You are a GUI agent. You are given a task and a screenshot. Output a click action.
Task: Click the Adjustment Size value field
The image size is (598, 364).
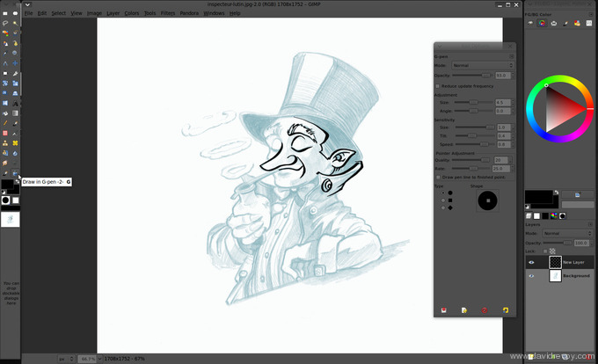pyautogui.click(x=502, y=103)
